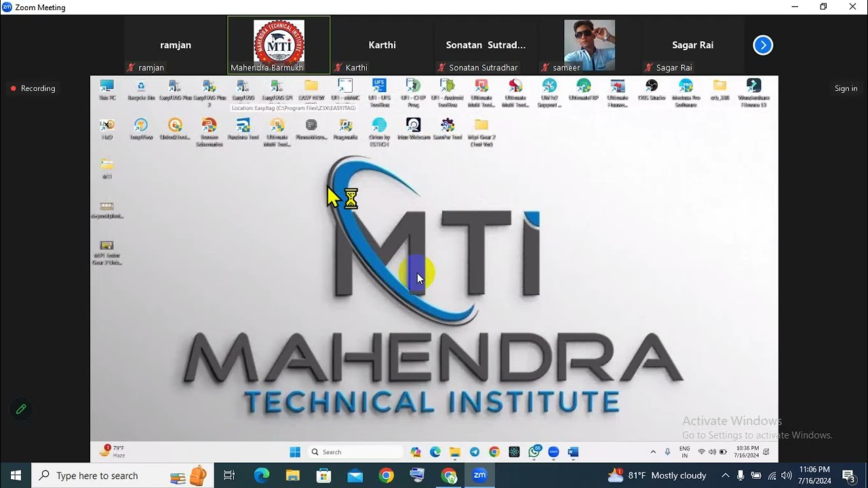Open notification center with 3 alerts
This screenshot has width=868, height=488.
click(848, 476)
